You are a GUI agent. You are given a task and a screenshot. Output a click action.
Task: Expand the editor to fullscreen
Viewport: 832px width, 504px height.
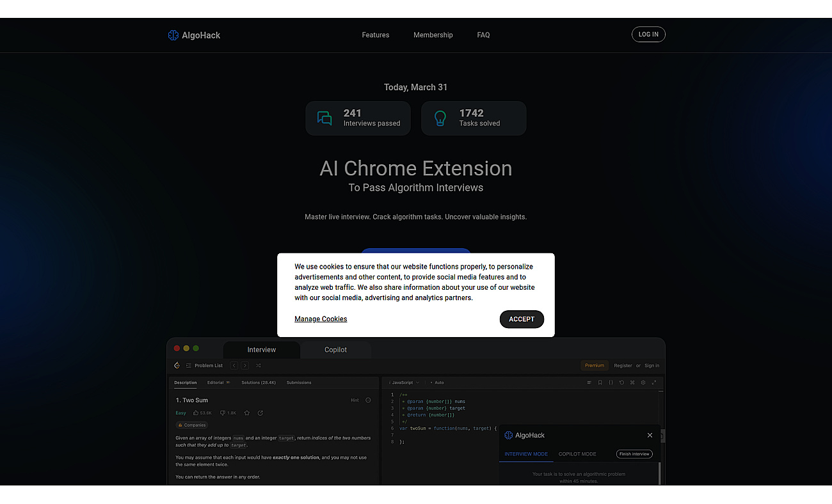click(654, 382)
